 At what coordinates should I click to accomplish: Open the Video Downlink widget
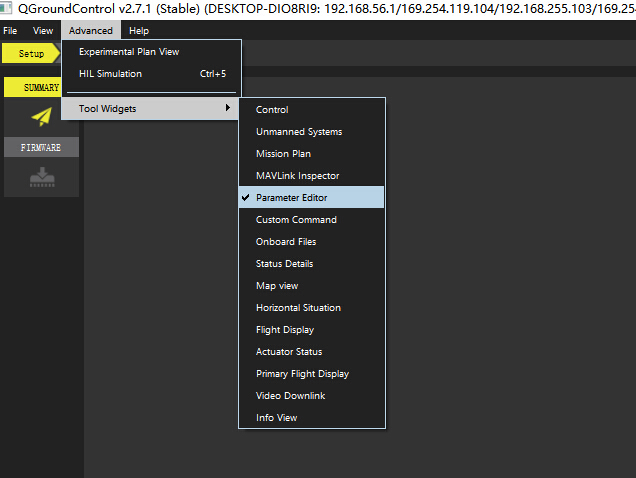point(312,396)
